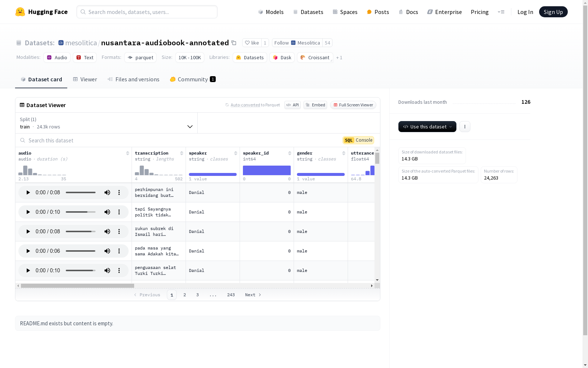This screenshot has width=588, height=368.
Task: Open the SQL Console
Action: click(358, 140)
